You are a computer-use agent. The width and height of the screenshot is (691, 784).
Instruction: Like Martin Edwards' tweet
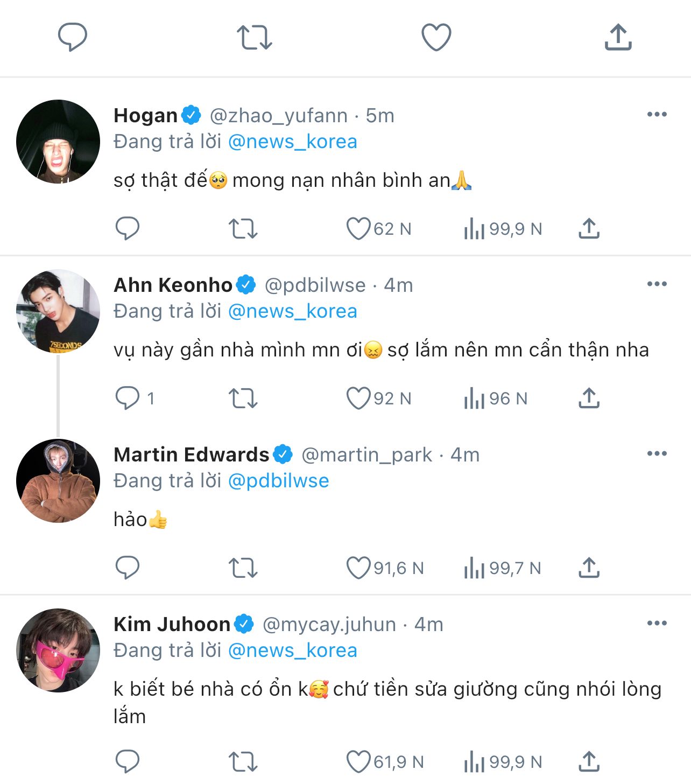[x=358, y=568]
